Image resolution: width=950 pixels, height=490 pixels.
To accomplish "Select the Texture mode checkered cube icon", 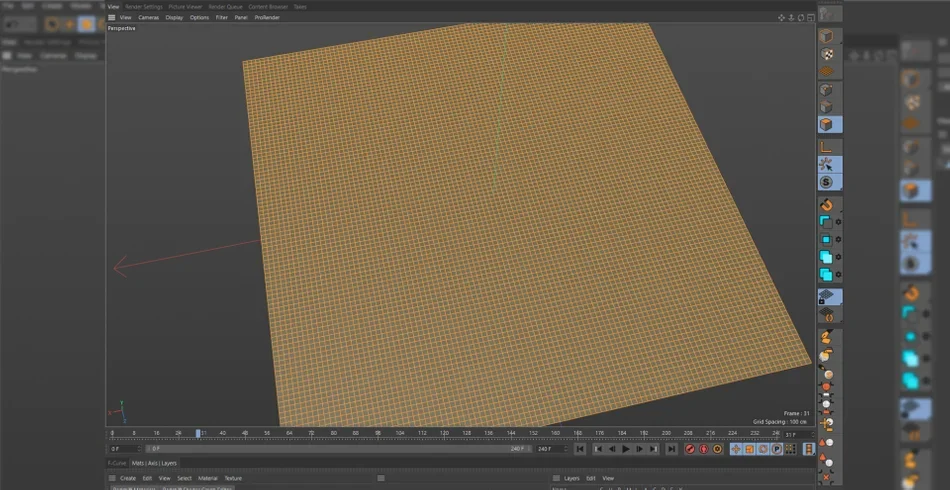I will 826,54.
